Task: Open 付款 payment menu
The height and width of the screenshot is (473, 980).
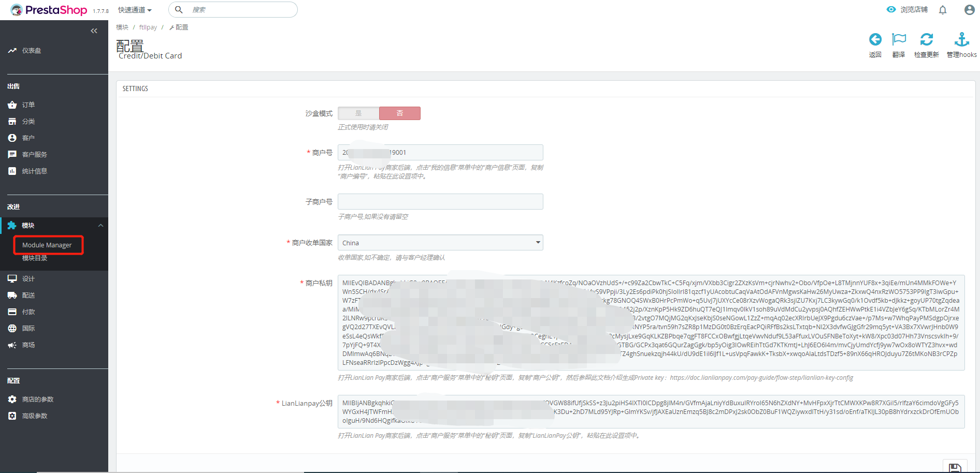Action: 28,312
